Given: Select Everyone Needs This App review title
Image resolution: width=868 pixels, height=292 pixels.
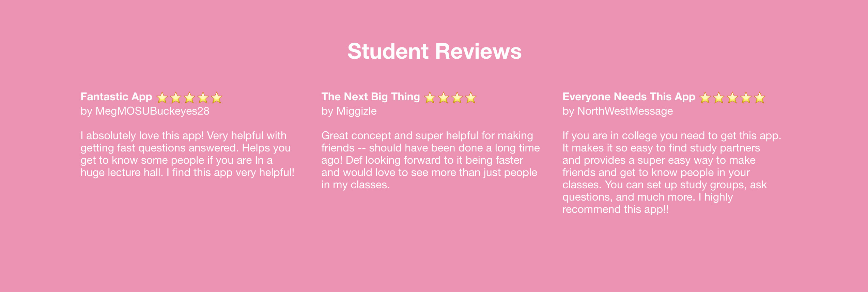Looking at the screenshot, I should pyautogui.click(x=629, y=97).
